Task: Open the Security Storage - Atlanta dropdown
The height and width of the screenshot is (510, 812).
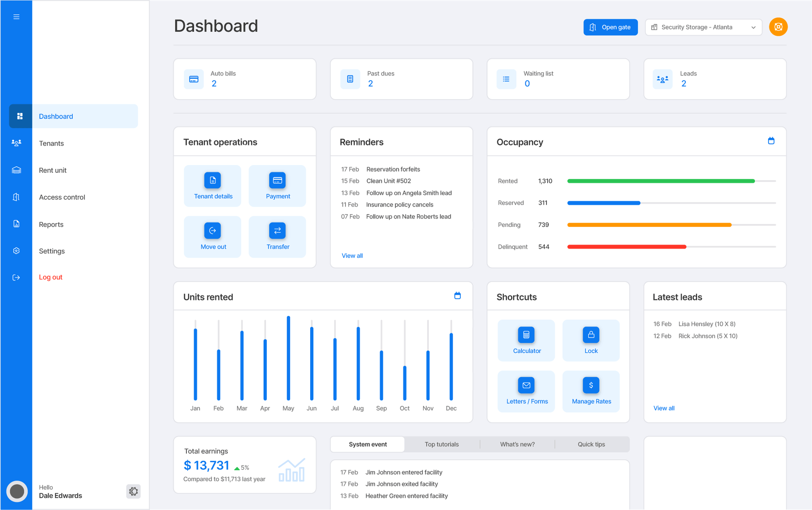Action: point(703,27)
